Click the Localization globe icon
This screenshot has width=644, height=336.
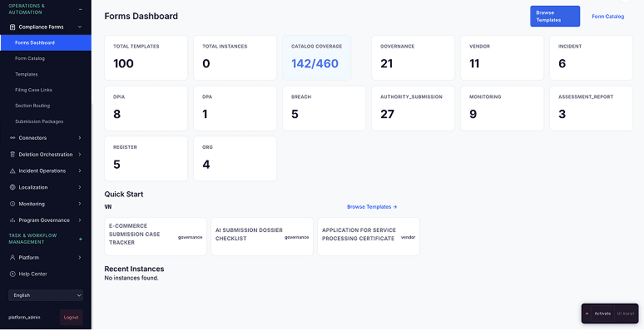tap(12, 187)
